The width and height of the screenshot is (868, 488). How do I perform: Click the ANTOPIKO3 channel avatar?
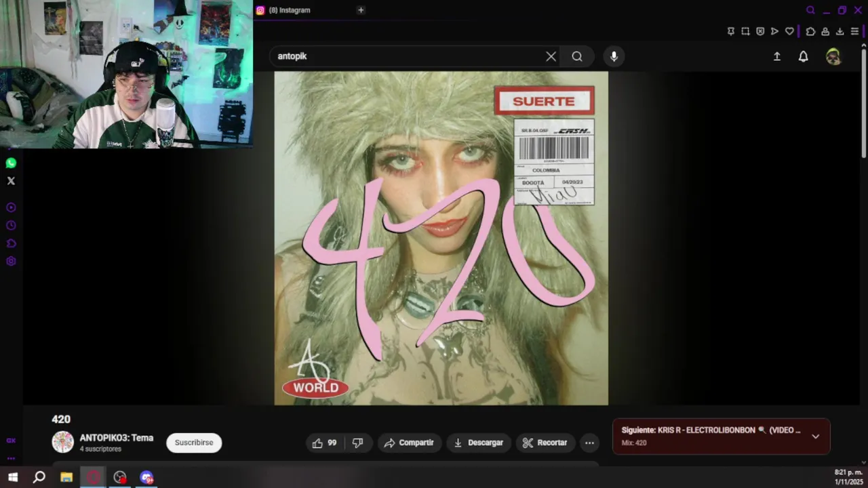pyautogui.click(x=63, y=442)
